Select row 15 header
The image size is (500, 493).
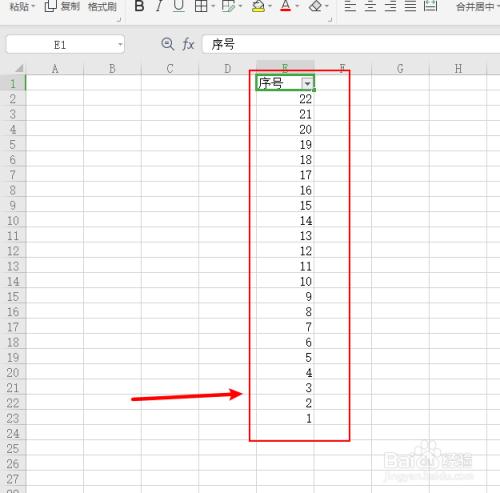point(13,296)
